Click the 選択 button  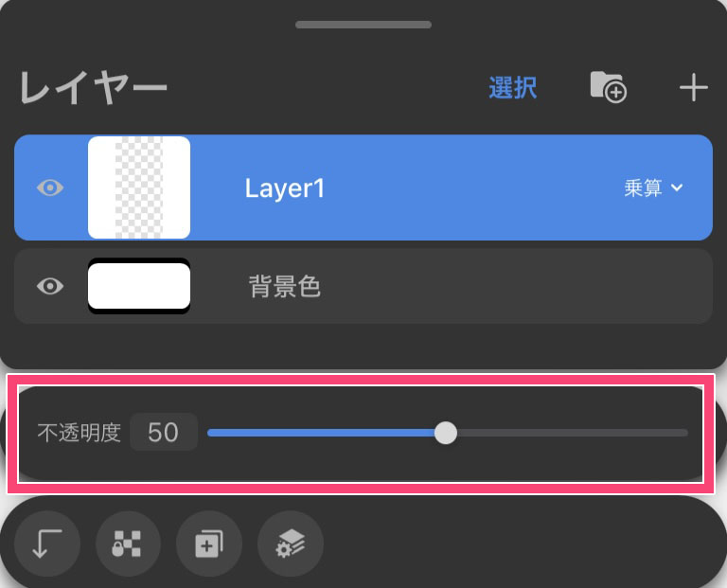pyautogui.click(x=513, y=88)
